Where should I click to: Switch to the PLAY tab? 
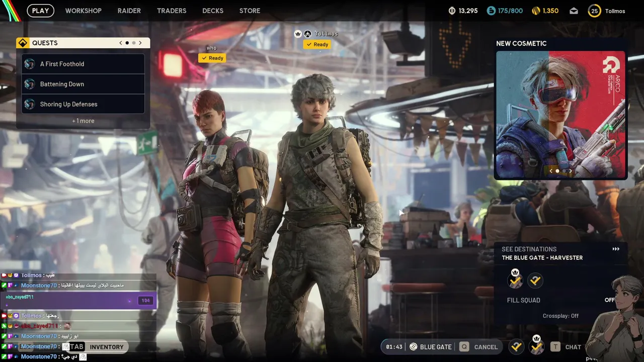tap(41, 11)
